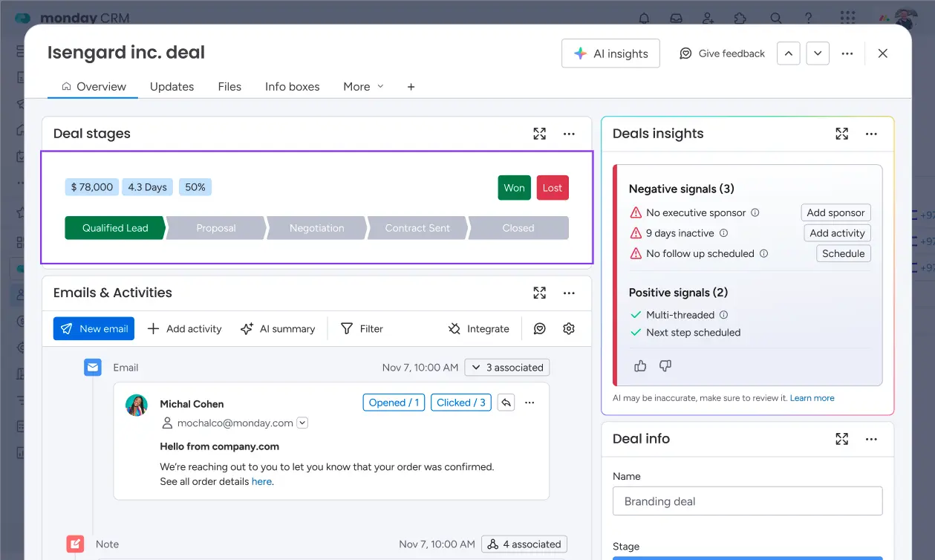Expand Deals insights widget to fullscreen
The width and height of the screenshot is (935, 560).
841,134
